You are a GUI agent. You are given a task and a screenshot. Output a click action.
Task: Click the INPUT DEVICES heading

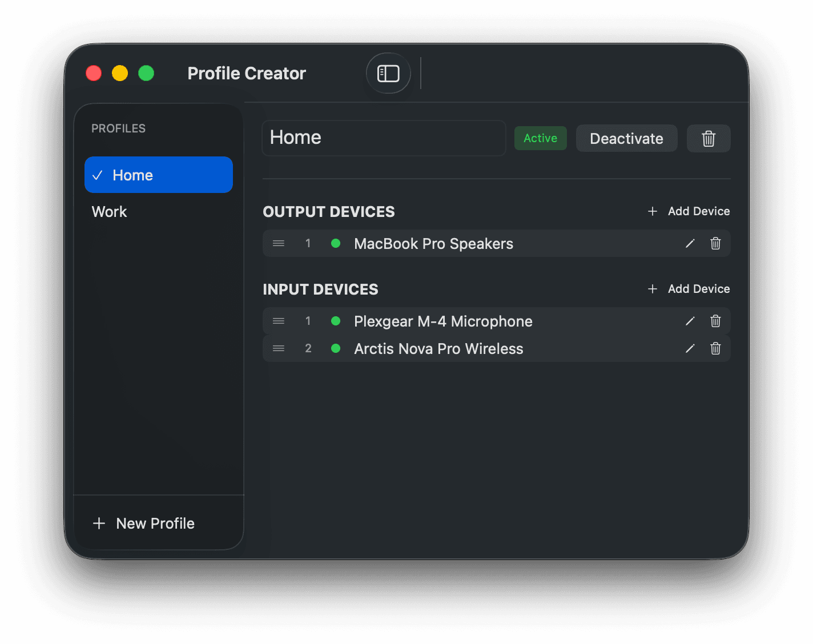(x=320, y=289)
